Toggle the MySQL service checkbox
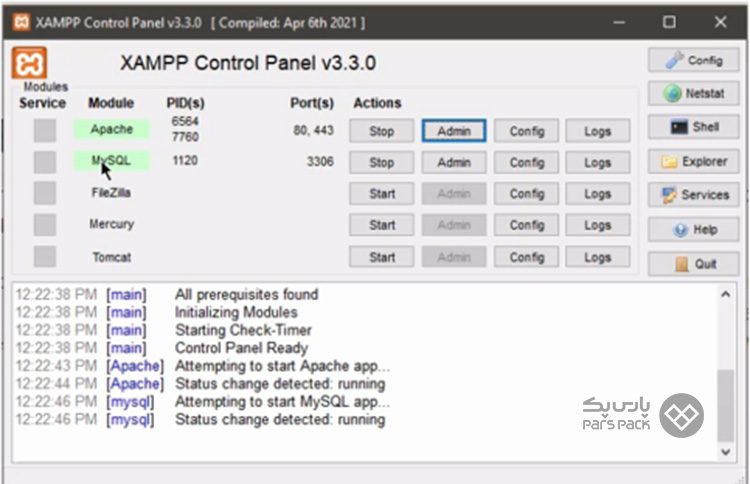Viewport: 750px width, 484px height. click(45, 162)
